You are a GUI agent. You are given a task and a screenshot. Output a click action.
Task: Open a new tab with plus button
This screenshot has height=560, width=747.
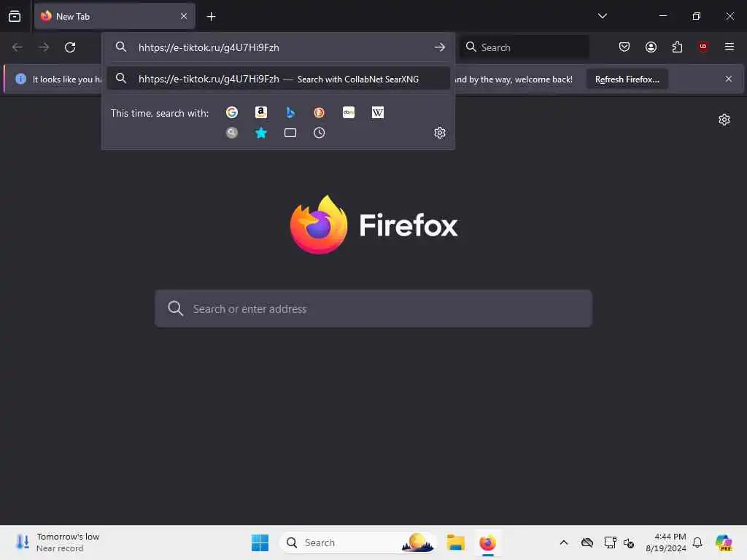(x=211, y=17)
